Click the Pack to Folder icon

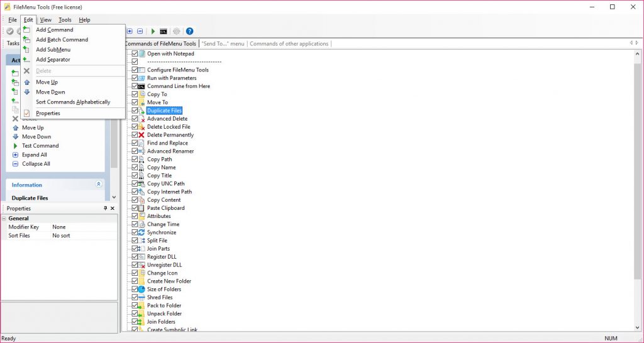[x=142, y=306]
